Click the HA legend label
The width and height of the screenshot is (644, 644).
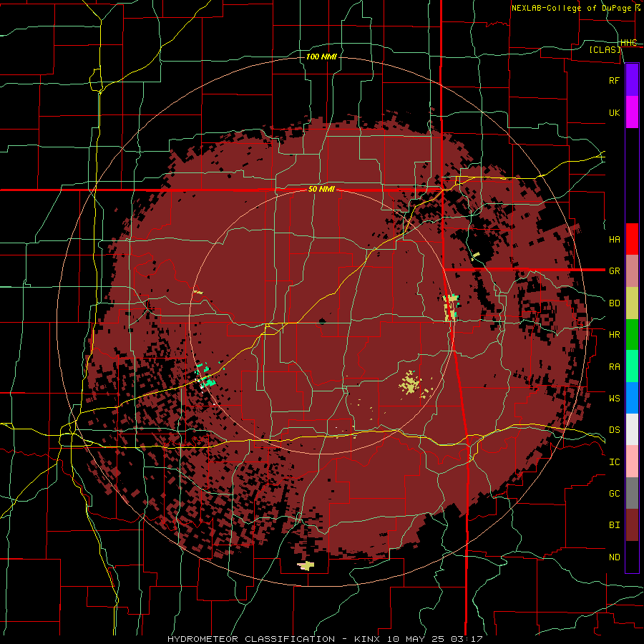pyautogui.click(x=614, y=240)
